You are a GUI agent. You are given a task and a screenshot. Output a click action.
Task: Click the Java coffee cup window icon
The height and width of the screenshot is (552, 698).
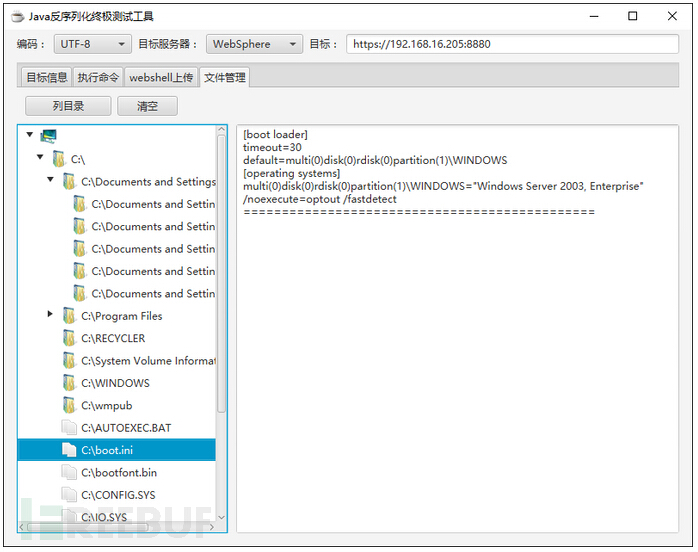17,17
